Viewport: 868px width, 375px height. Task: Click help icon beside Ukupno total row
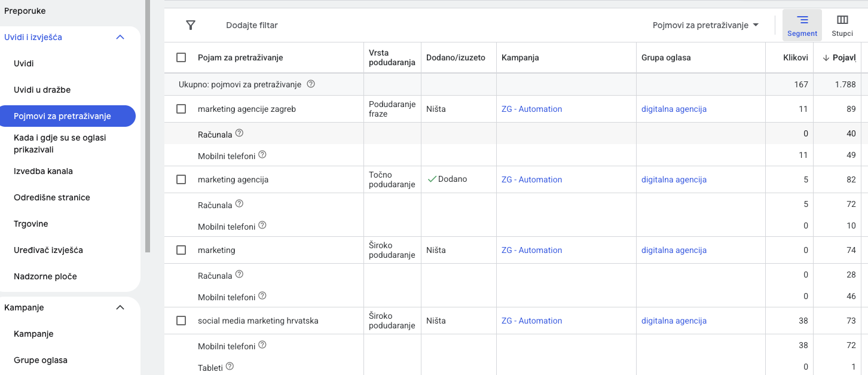311,84
